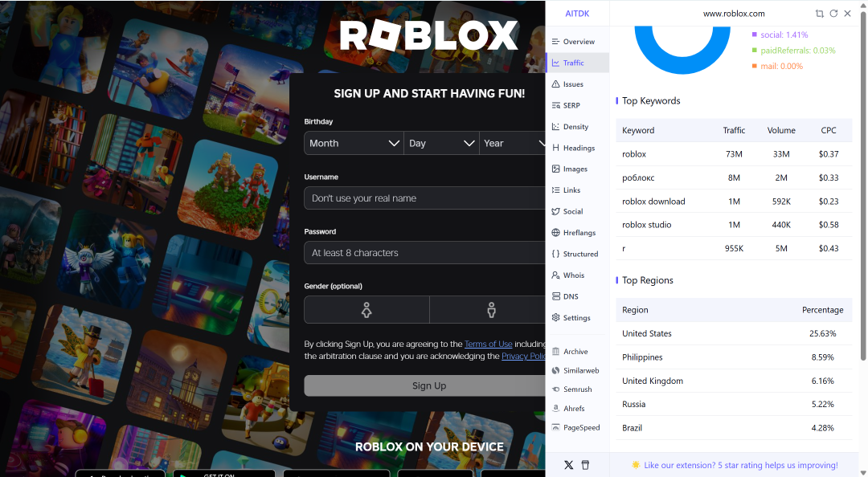Screen dimensions: 868x477
Task: Click the DNS server icon
Action: click(x=556, y=296)
